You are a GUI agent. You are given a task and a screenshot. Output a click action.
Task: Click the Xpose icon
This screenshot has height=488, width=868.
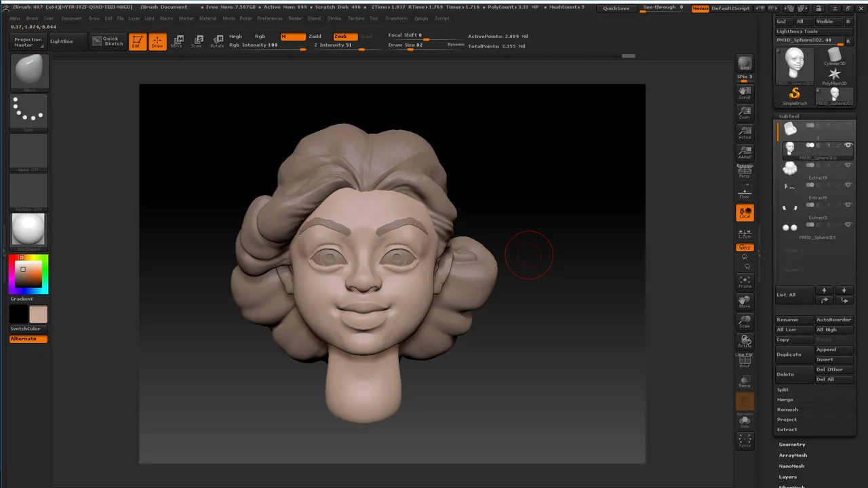pos(745,441)
